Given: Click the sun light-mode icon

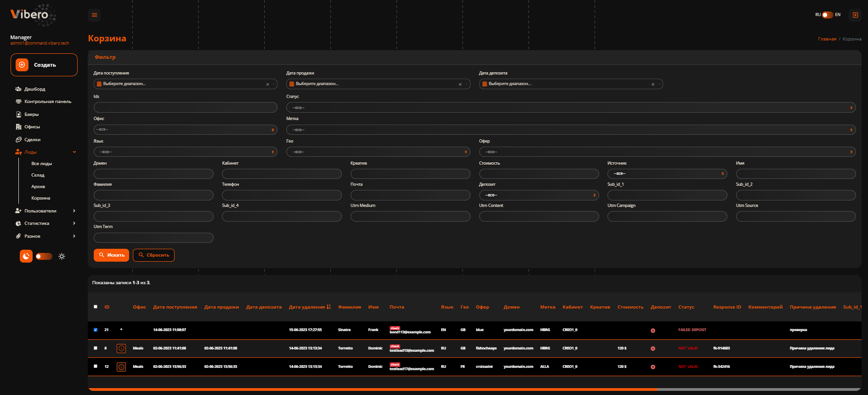Looking at the screenshot, I should pyautogui.click(x=62, y=257).
